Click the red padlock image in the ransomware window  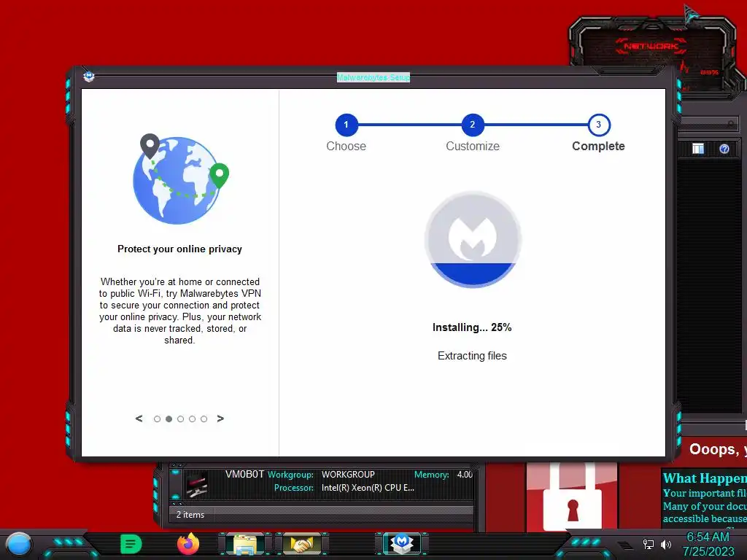[x=572, y=496]
